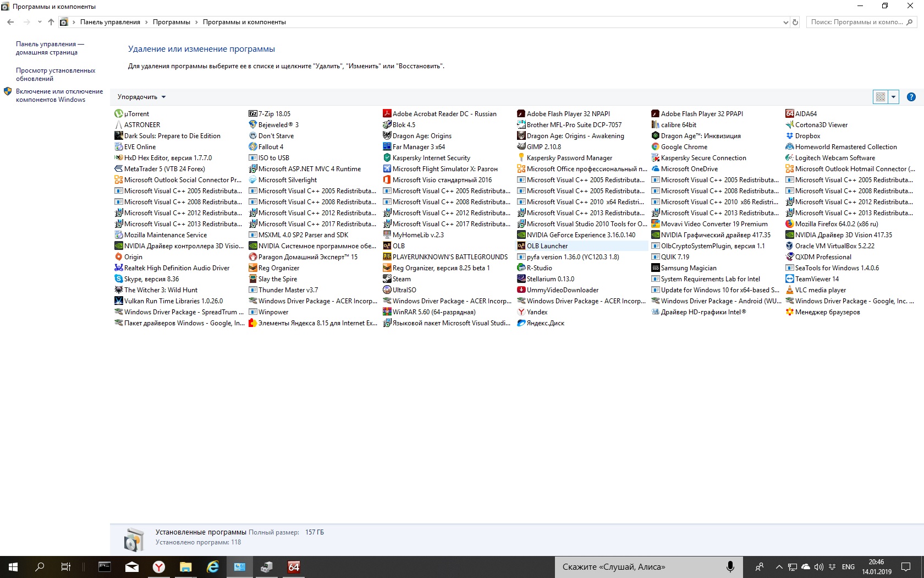The width and height of the screenshot is (924, 578).
Task: Refresh the address bar view
Action: pos(795,23)
